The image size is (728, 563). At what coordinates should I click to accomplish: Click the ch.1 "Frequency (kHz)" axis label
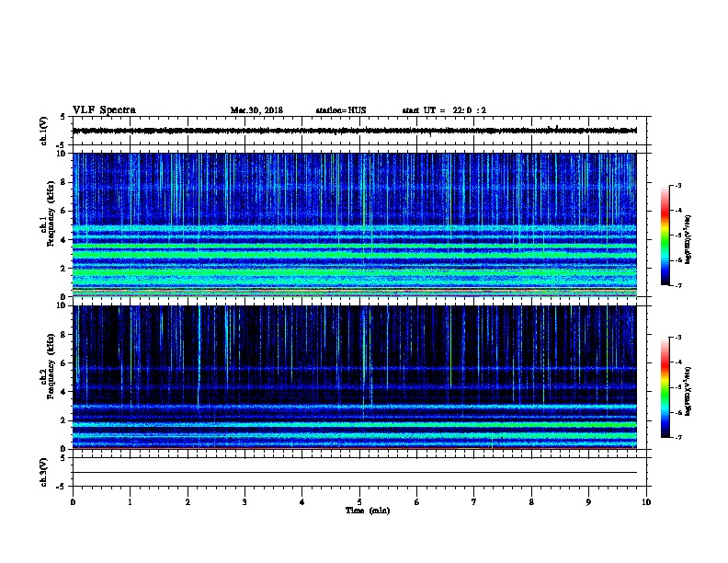coord(51,213)
